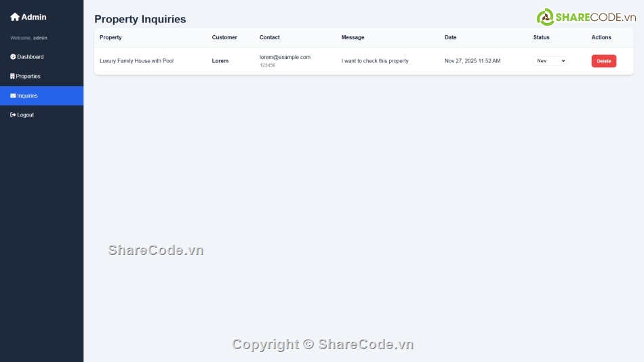Delete the Lorem inquiry
This screenshot has height=362, width=644.
tap(603, 61)
